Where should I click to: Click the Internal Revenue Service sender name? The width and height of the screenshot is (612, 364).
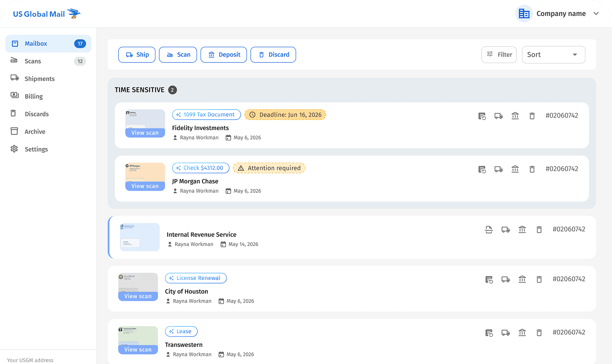click(202, 234)
